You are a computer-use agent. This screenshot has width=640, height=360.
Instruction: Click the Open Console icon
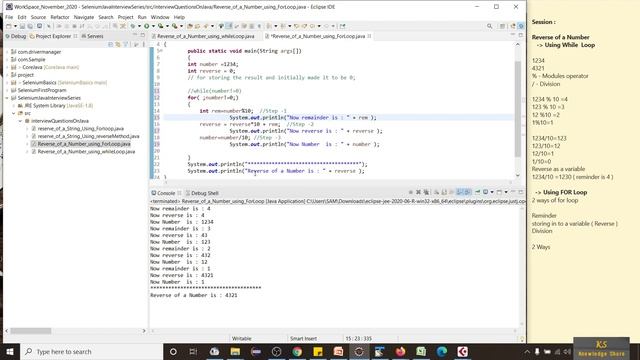[500, 192]
